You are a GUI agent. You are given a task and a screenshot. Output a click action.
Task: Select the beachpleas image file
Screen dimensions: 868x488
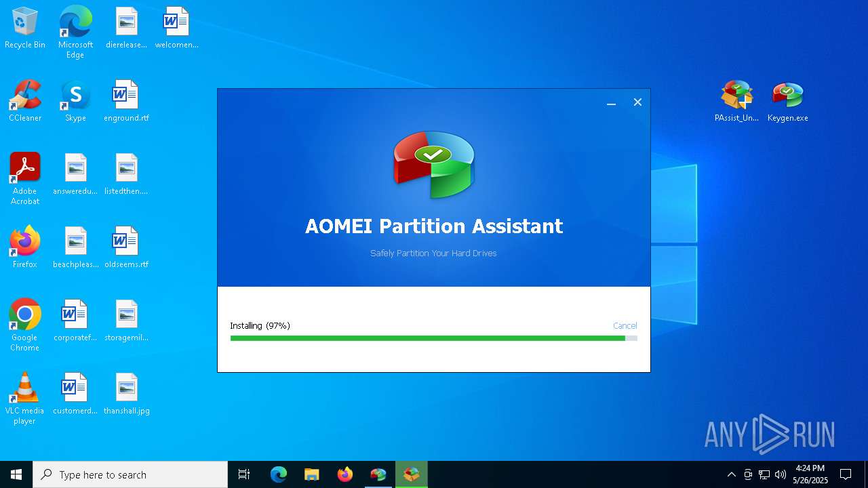click(x=75, y=248)
